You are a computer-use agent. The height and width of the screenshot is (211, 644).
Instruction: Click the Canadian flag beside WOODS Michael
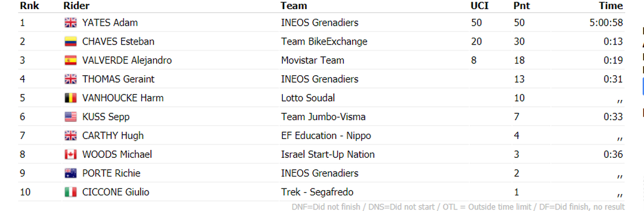click(x=70, y=154)
